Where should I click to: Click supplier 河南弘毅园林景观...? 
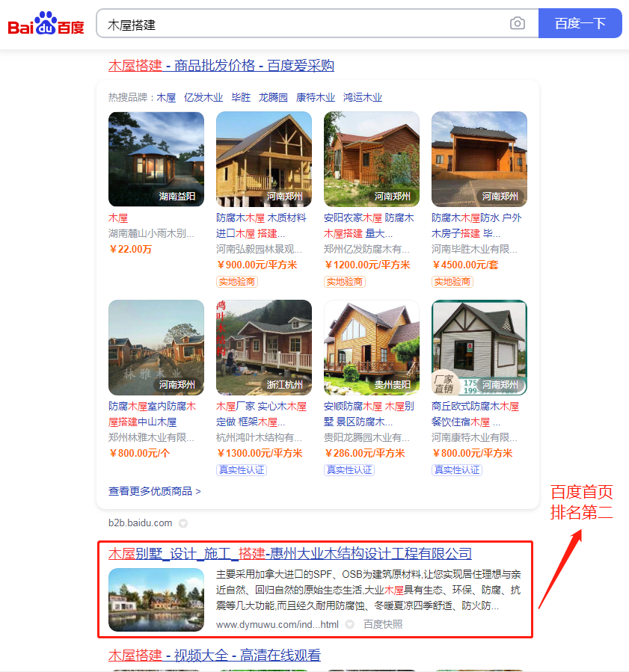pos(259,249)
